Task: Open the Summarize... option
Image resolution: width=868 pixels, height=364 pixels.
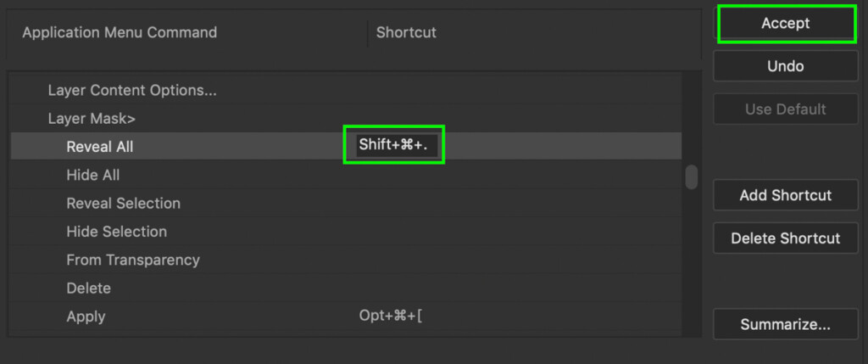Action: pos(786,324)
